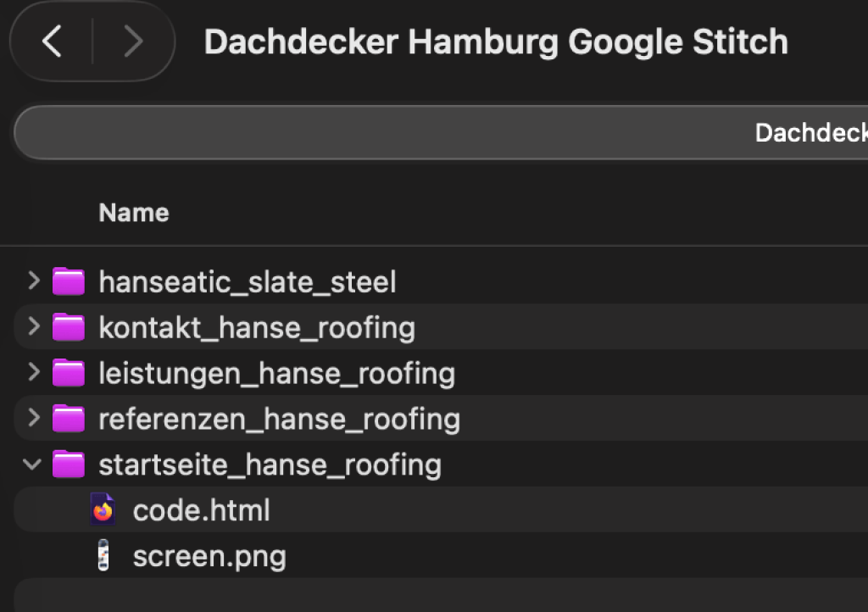Image resolution: width=868 pixels, height=612 pixels.
Task: Click the forward navigation button
Action: (133, 41)
